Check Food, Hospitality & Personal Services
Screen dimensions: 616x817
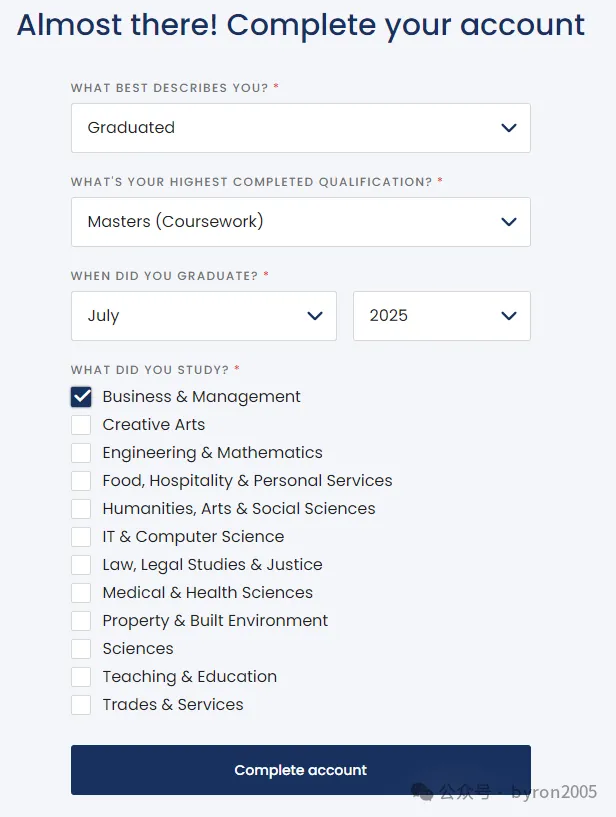pos(81,481)
